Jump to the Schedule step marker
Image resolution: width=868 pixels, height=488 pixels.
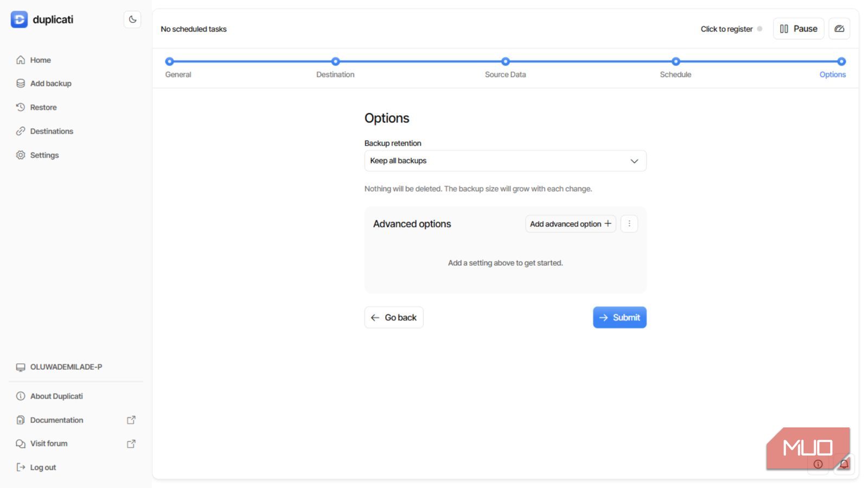[x=676, y=62]
